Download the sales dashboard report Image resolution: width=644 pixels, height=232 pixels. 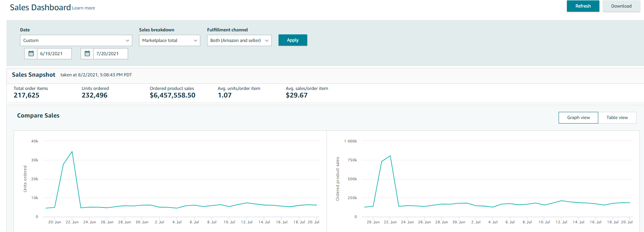pyautogui.click(x=621, y=6)
